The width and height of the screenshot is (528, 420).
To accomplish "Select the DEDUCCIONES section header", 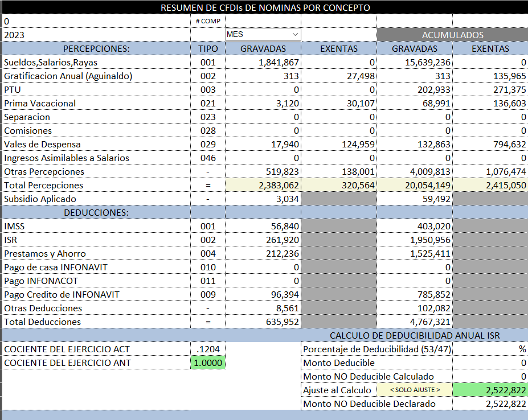I will (x=96, y=212).
